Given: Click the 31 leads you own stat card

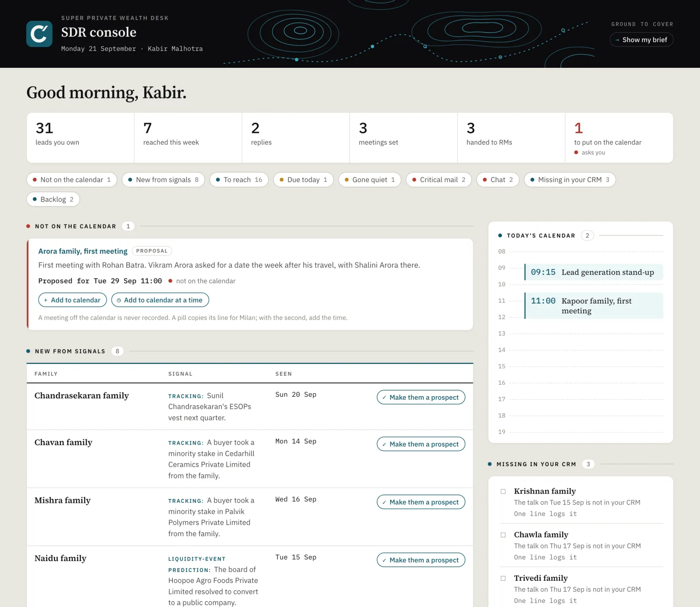Looking at the screenshot, I should pos(80,138).
